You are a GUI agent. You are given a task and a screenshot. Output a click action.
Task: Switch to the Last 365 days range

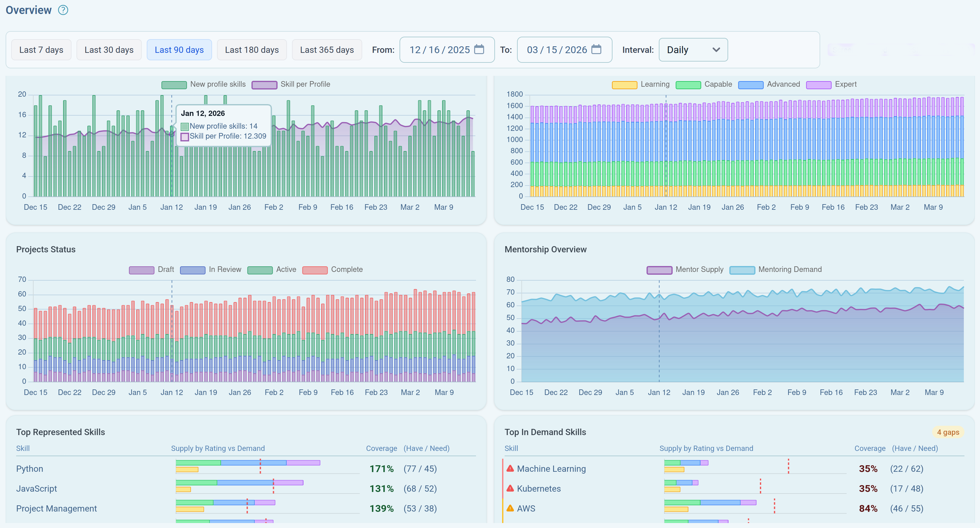tap(326, 49)
